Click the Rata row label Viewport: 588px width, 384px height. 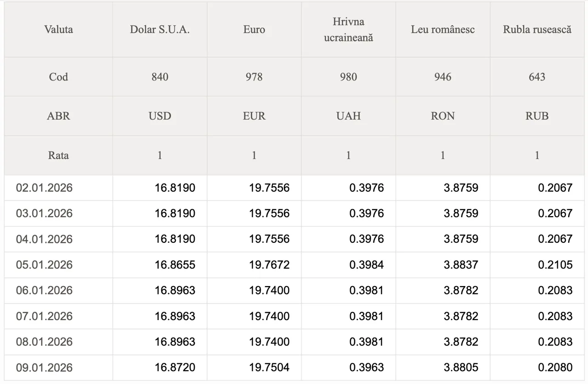click(58, 155)
